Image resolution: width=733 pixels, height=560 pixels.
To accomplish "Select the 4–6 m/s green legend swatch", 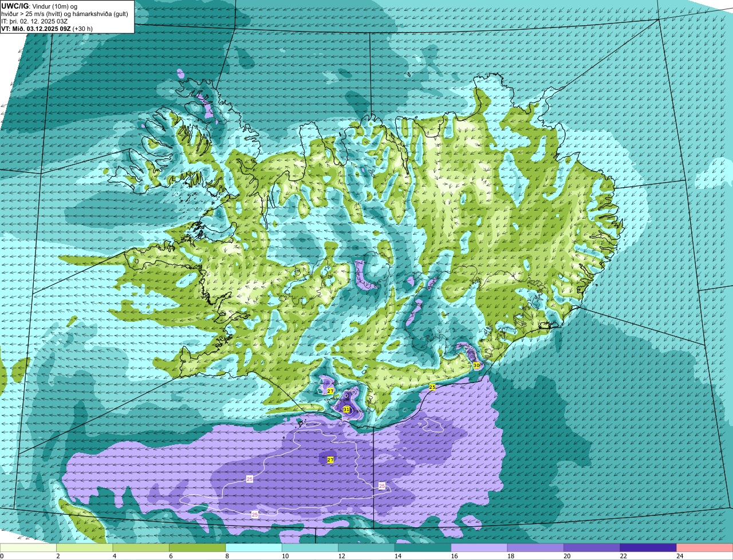I will click(x=141, y=547).
